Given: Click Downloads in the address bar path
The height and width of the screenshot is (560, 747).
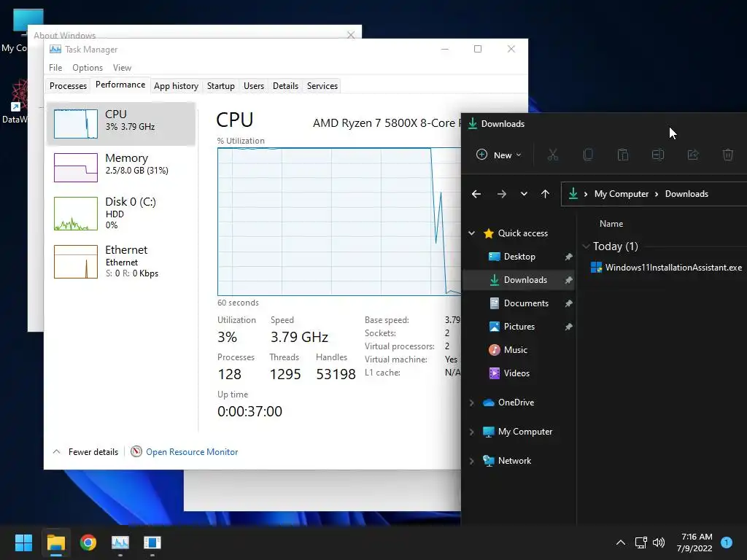Looking at the screenshot, I should coord(686,194).
